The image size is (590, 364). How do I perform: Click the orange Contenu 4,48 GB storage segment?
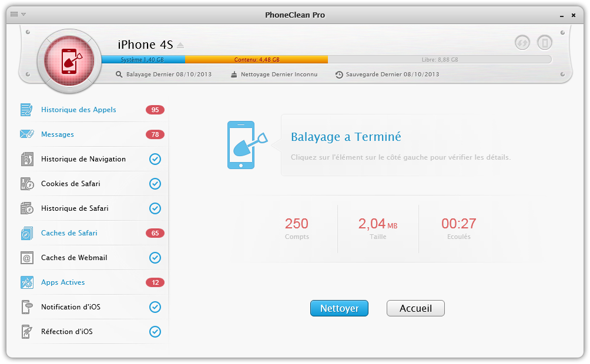pos(257,59)
